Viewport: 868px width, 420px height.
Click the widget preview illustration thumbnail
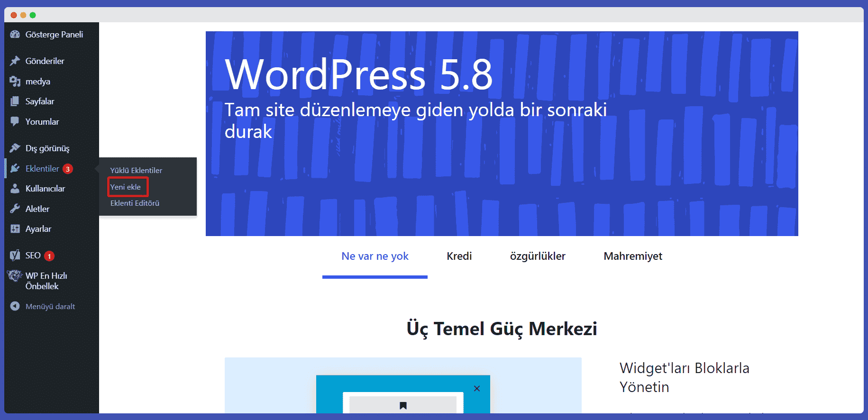403,385
